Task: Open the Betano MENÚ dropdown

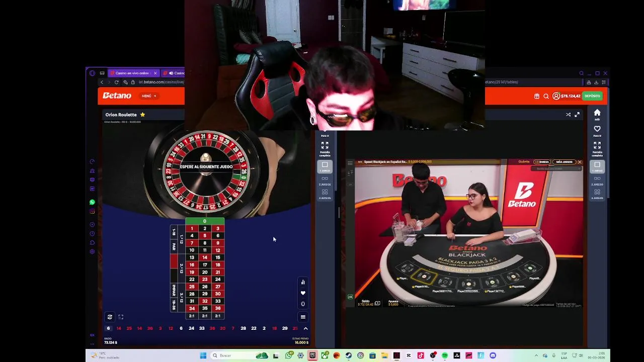Action: (x=148, y=96)
